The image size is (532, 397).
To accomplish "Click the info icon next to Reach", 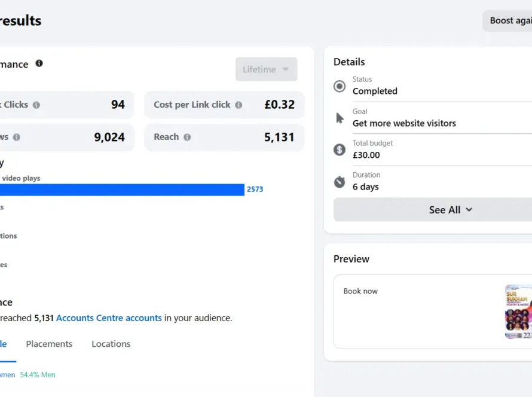I will point(187,138).
